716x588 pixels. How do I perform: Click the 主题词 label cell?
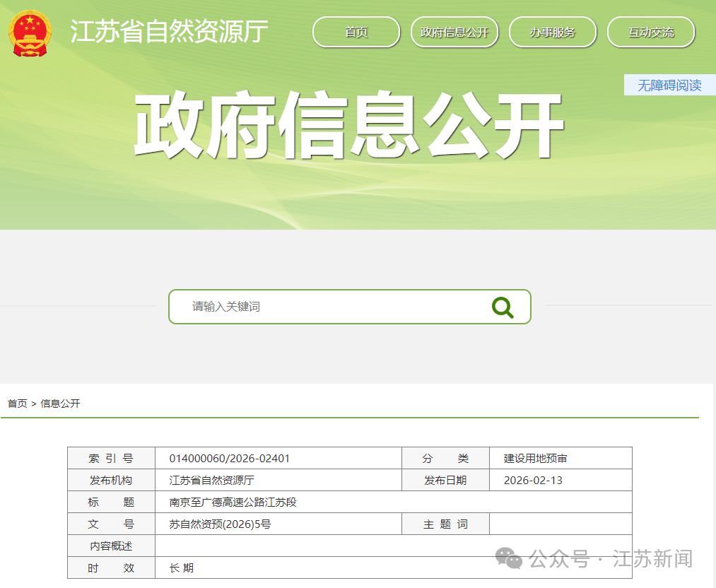pos(446,524)
